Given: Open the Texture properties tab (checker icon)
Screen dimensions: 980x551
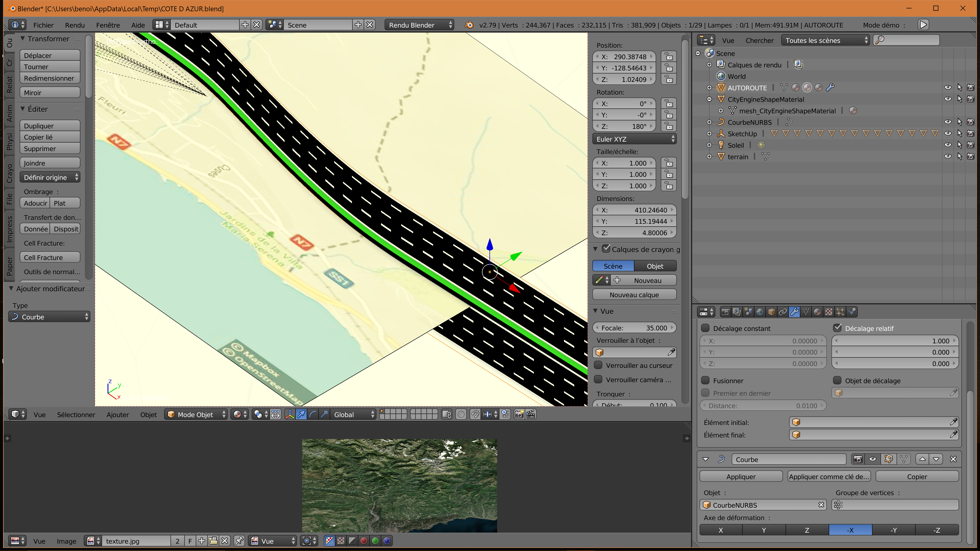Looking at the screenshot, I should pos(829,312).
